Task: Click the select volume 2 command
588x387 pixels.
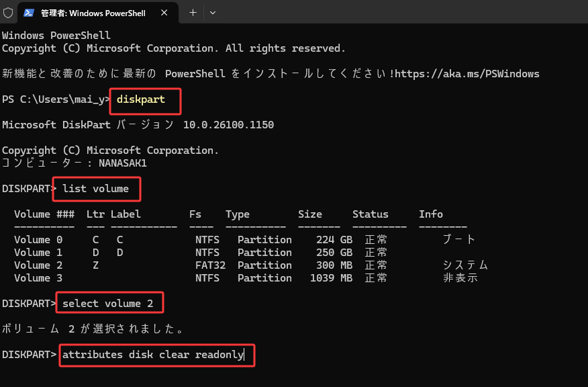Action: [x=107, y=304]
